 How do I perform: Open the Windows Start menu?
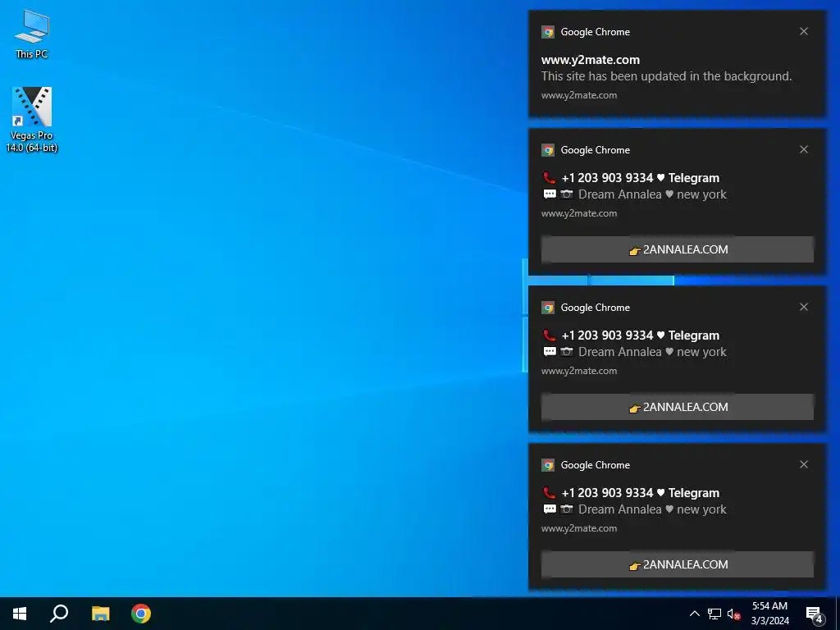[20, 614]
